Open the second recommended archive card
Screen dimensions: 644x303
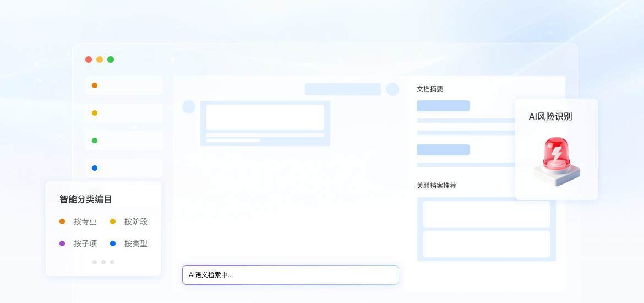coord(486,244)
